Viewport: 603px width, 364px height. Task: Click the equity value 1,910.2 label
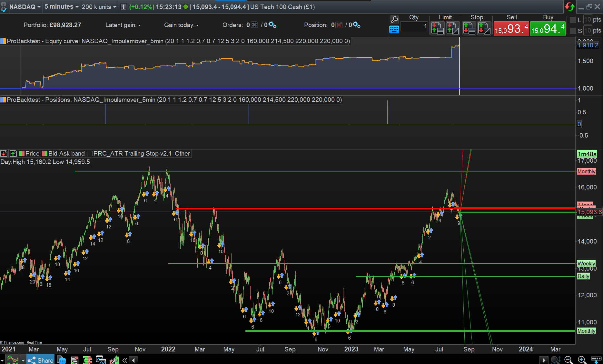coord(588,45)
